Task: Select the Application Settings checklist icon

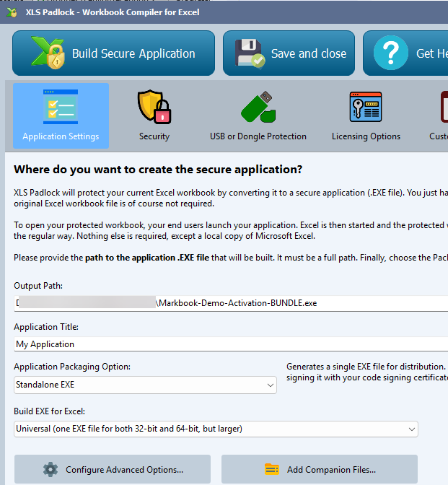Action: pos(61,108)
